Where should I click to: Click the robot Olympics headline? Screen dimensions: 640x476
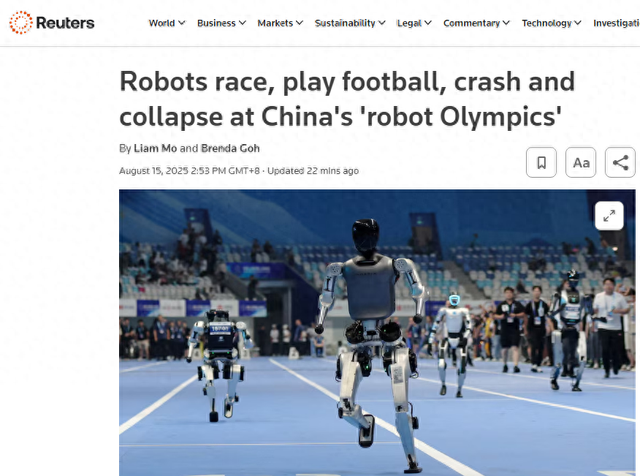pyautogui.click(x=347, y=99)
